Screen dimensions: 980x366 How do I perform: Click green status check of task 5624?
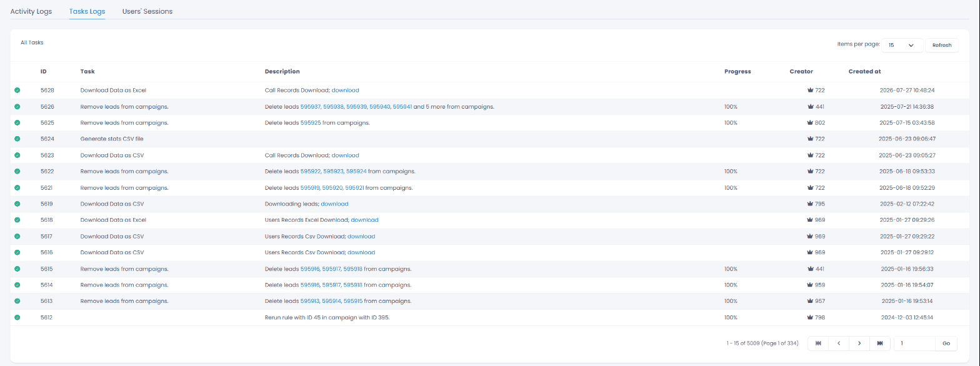[x=17, y=139]
